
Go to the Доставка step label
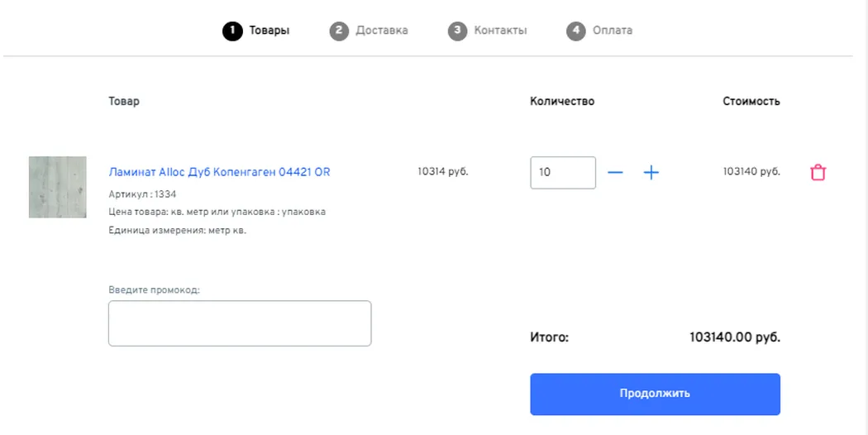(x=381, y=31)
